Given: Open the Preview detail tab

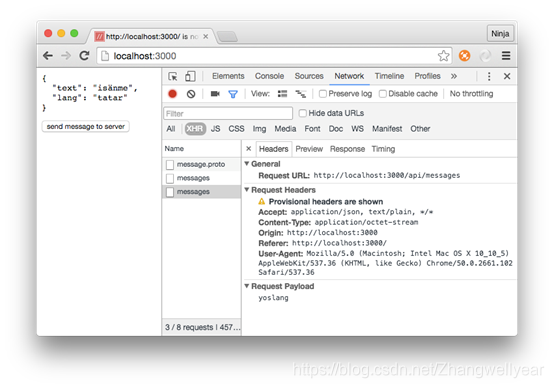Looking at the screenshot, I should [309, 149].
